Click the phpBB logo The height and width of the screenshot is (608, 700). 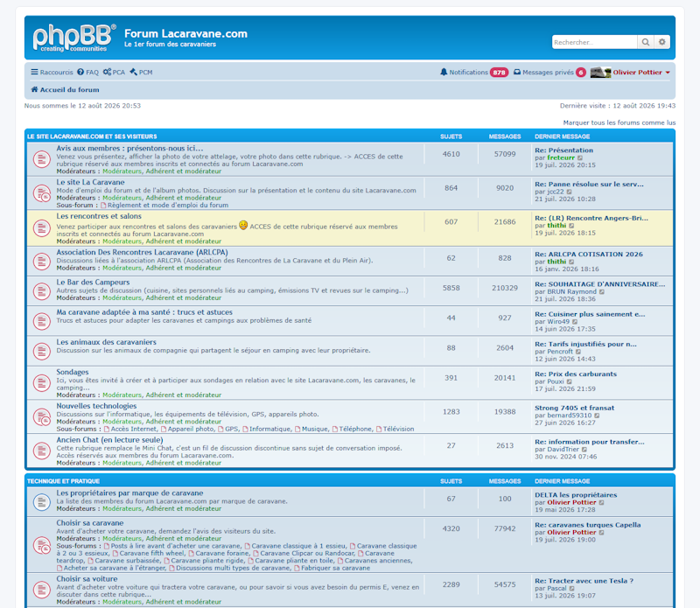tap(74, 38)
